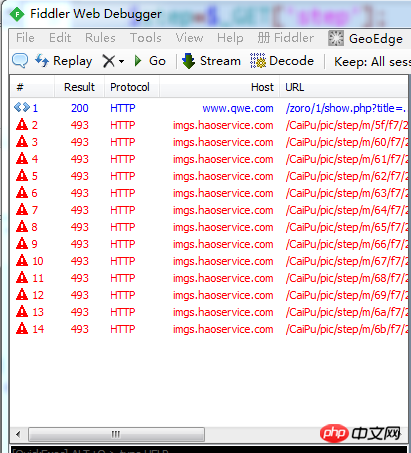Select URL /CaiPu/pic/step/m/69/f7
This screenshot has width=411, height=453.
(347, 295)
